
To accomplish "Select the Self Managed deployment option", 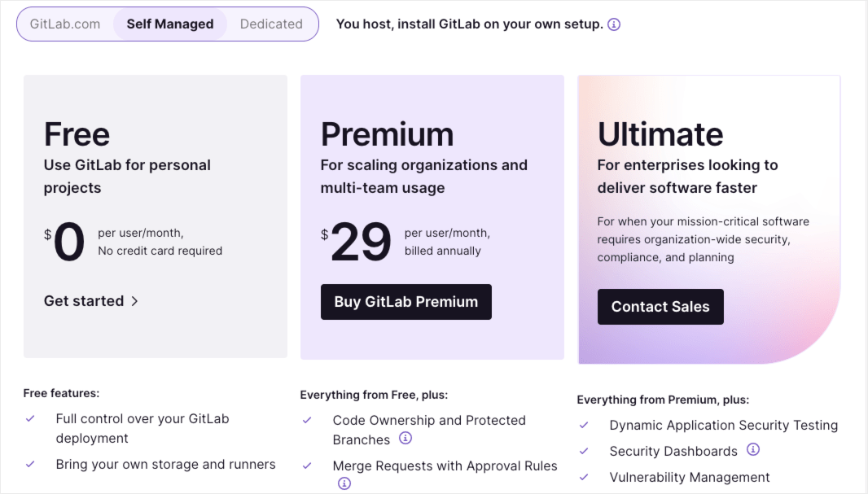I will click(x=170, y=24).
